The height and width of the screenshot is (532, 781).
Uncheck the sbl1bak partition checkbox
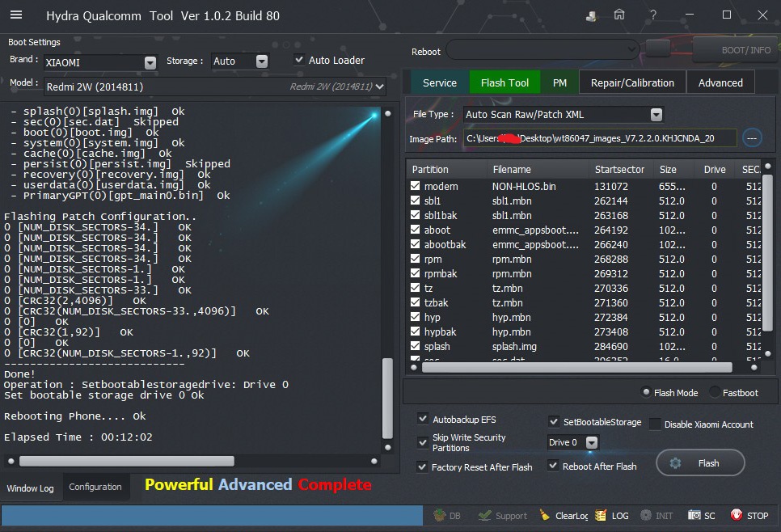point(415,215)
